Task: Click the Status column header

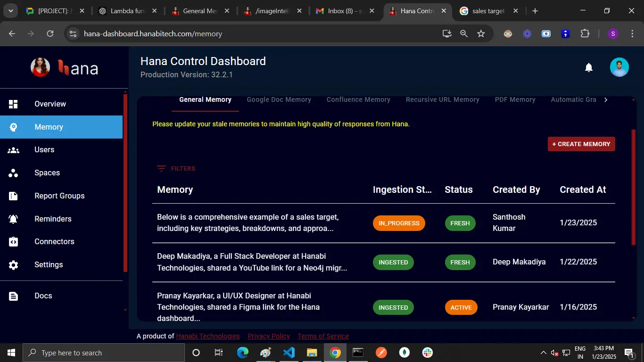Action: tap(459, 189)
